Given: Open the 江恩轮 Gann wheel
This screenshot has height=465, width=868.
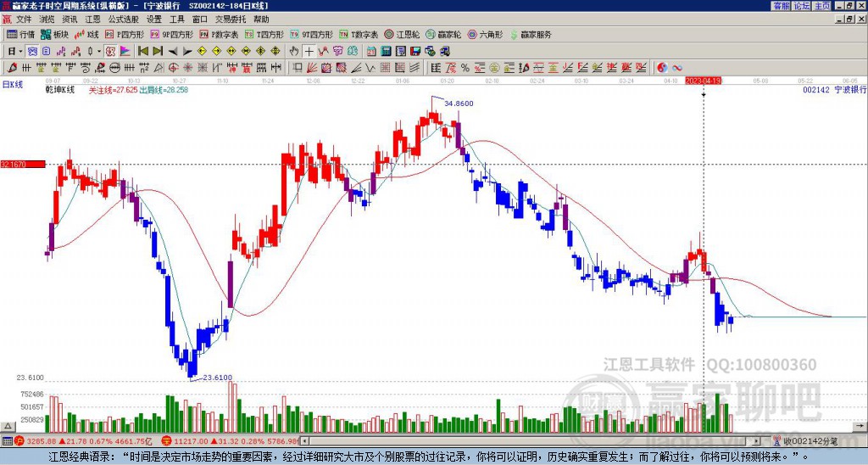Looking at the screenshot, I should (402, 34).
